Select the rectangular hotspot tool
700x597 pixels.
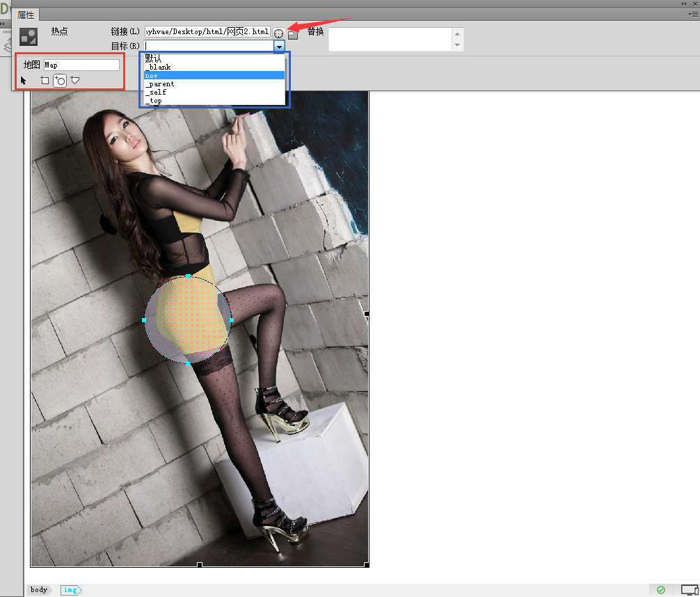click(44, 80)
